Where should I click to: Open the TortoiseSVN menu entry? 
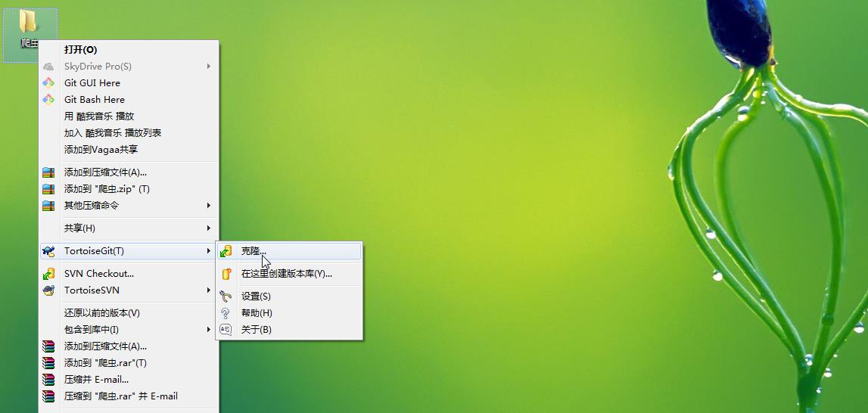[x=129, y=290]
